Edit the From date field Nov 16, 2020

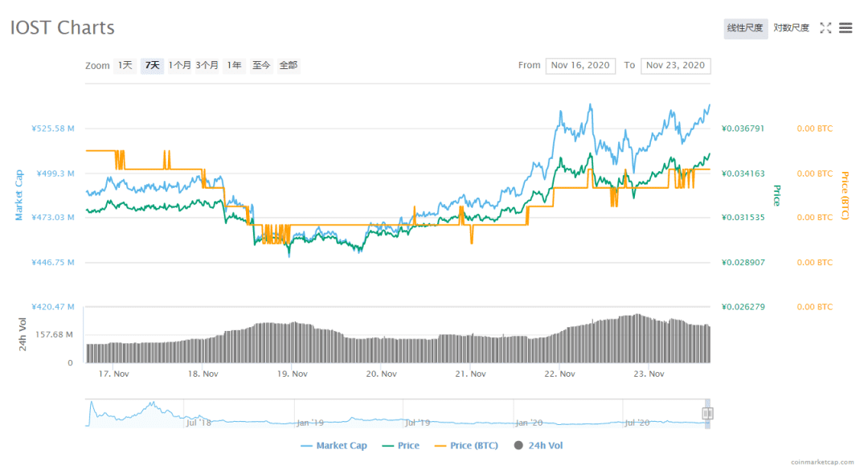(580, 65)
